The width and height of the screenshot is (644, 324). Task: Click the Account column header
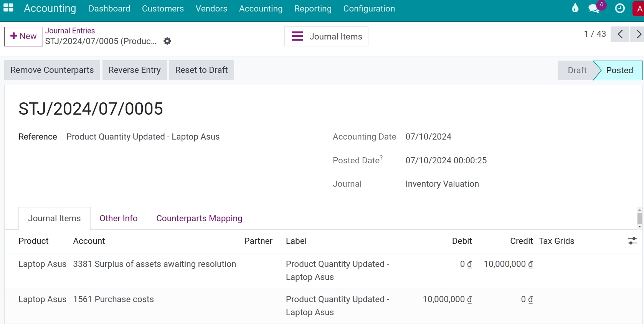89,241
